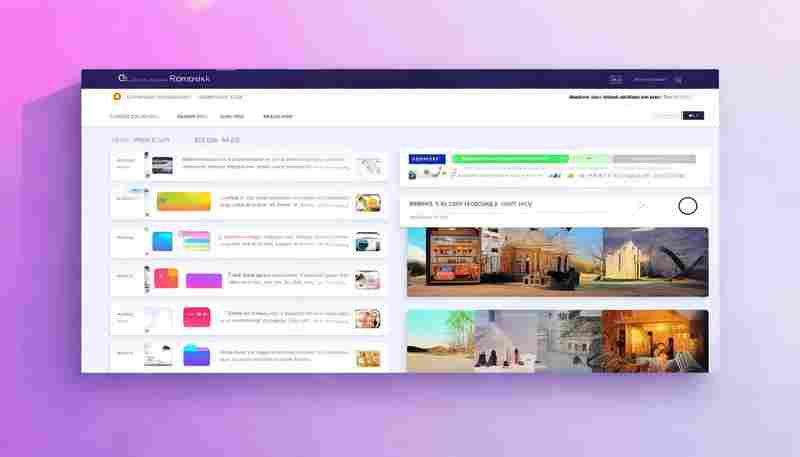The height and width of the screenshot is (457, 800).
Task: Click the bold heading above photo collages
Action: (470, 204)
